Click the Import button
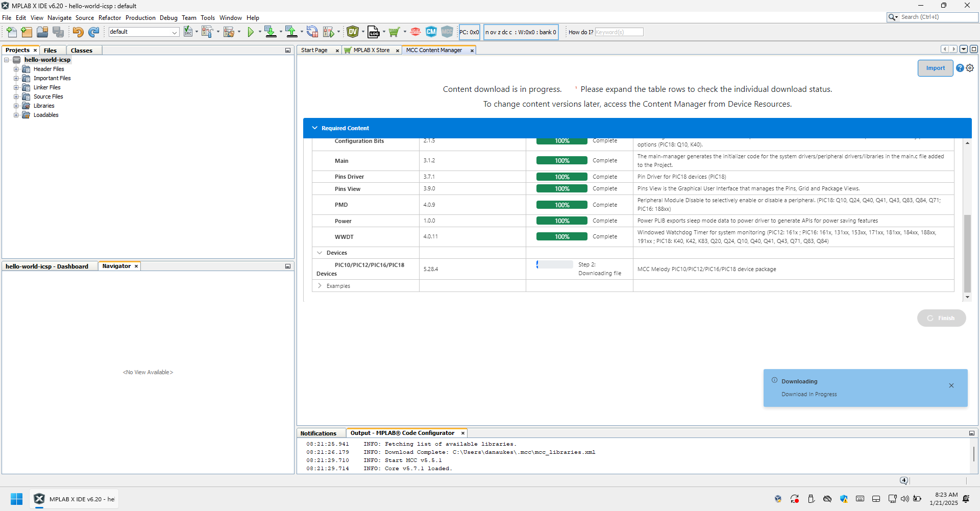This screenshot has height=511, width=980. pos(935,68)
